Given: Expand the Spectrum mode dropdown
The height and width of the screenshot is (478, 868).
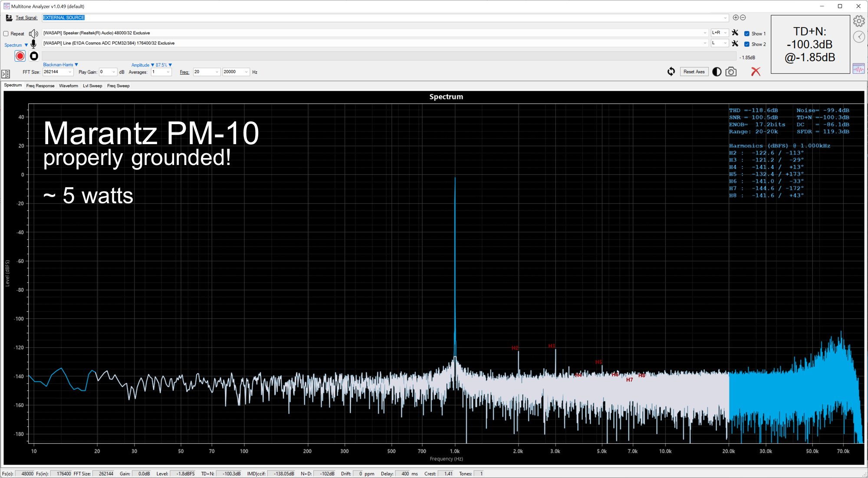Looking at the screenshot, I should (x=16, y=45).
